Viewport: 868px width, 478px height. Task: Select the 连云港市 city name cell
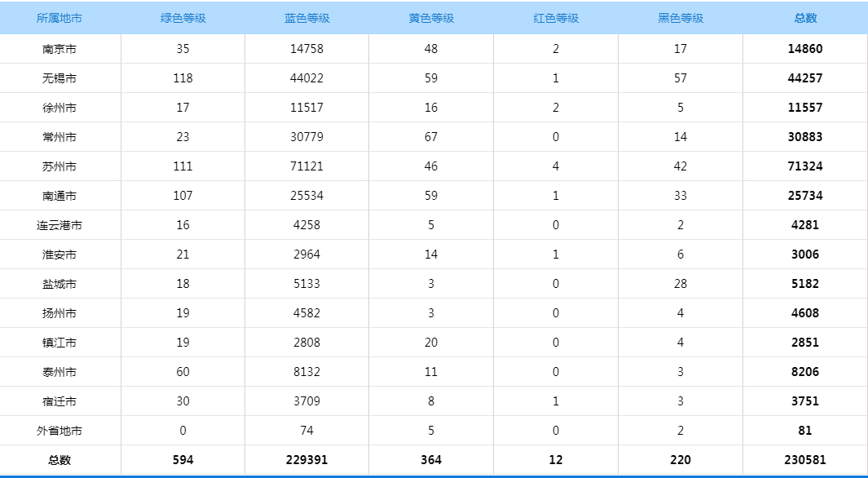pos(59,225)
